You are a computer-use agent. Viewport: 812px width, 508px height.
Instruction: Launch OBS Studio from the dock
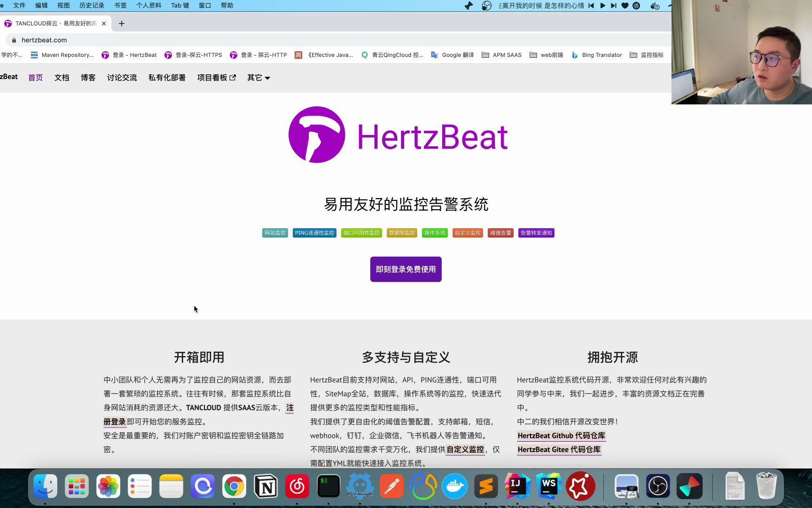click(658, 486)
